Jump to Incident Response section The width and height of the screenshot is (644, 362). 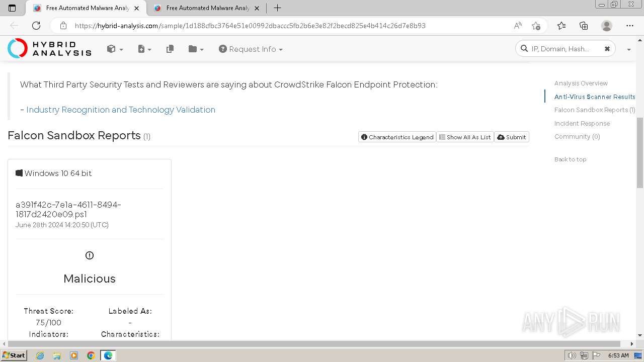click(x=582, y=123)
